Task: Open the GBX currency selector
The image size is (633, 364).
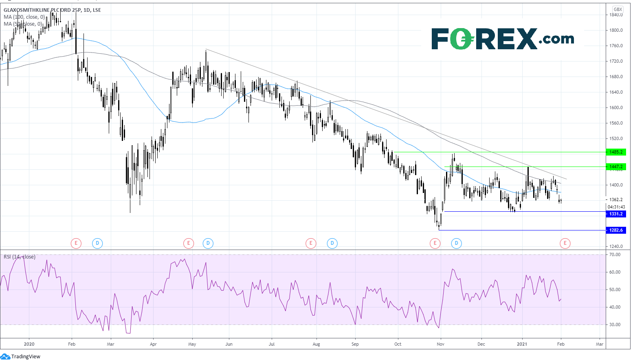Action: (x=618, y=9)
